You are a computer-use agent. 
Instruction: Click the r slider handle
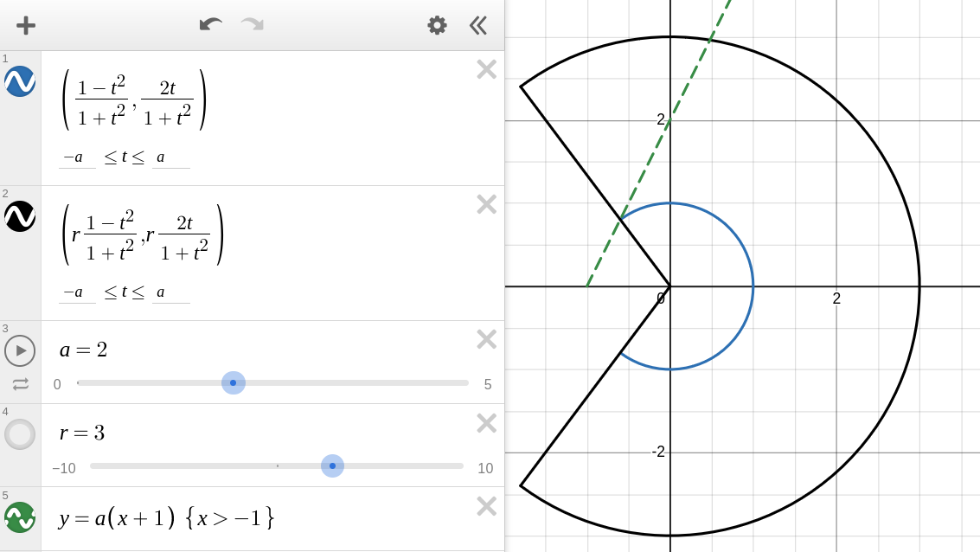click(x=332, y=465)
